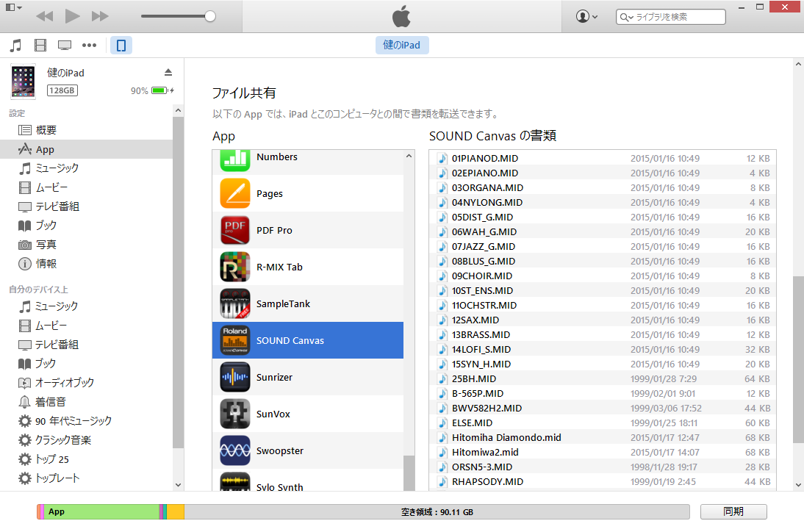Select file RHAPSODY.MID
Image resolution: width=804 pixels, height=532 pixels.
pyautogui.click(x=603, y=482)
